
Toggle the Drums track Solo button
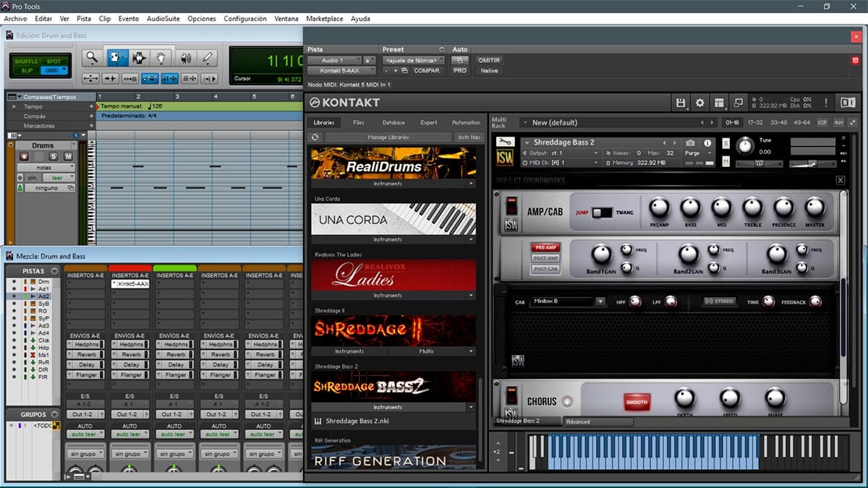tap(54, 156)
